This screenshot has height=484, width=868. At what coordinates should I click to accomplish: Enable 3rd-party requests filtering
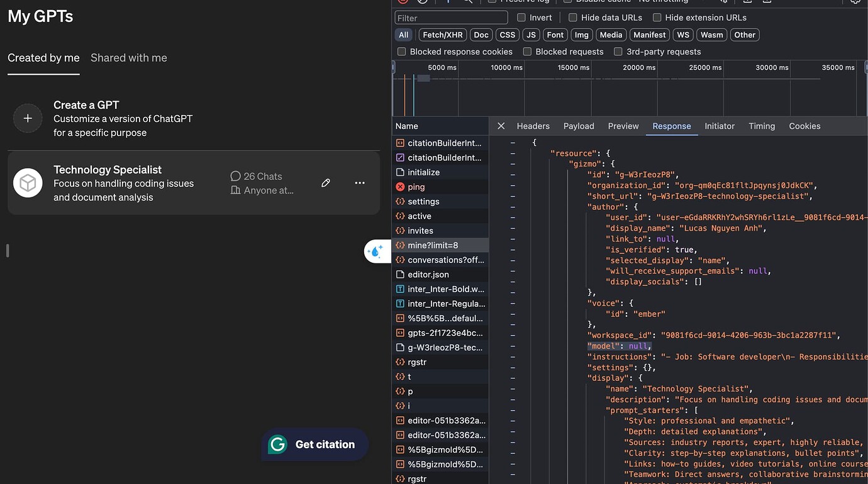tap(618, 51)
